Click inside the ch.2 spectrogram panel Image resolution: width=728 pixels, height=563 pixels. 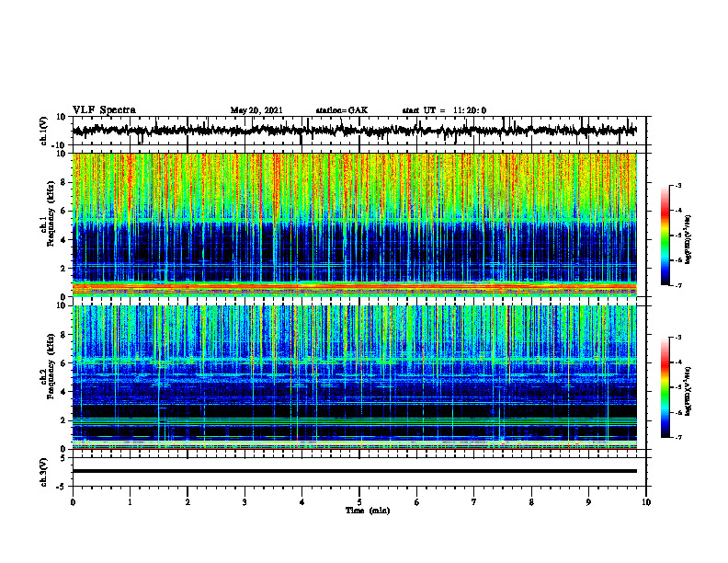(x=355, y=377)
